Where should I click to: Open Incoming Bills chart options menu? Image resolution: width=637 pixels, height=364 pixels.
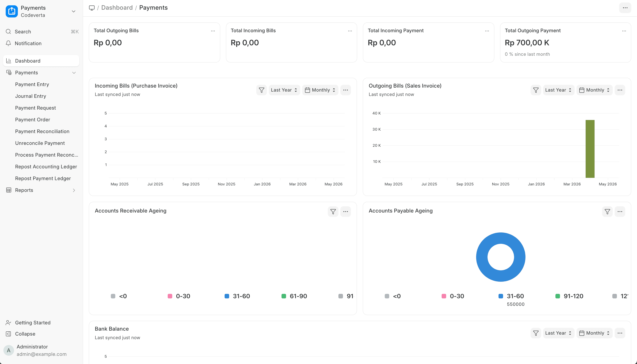pos(345,90)
